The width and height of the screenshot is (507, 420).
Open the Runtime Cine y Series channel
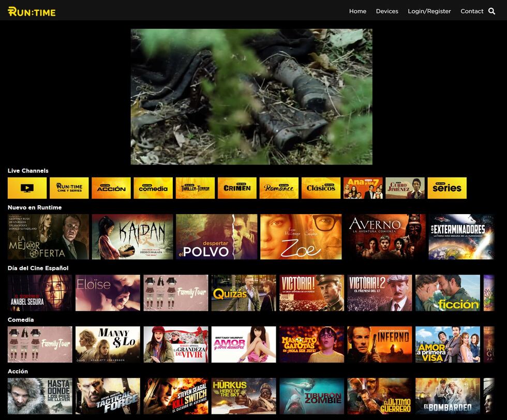coord(70,188)
